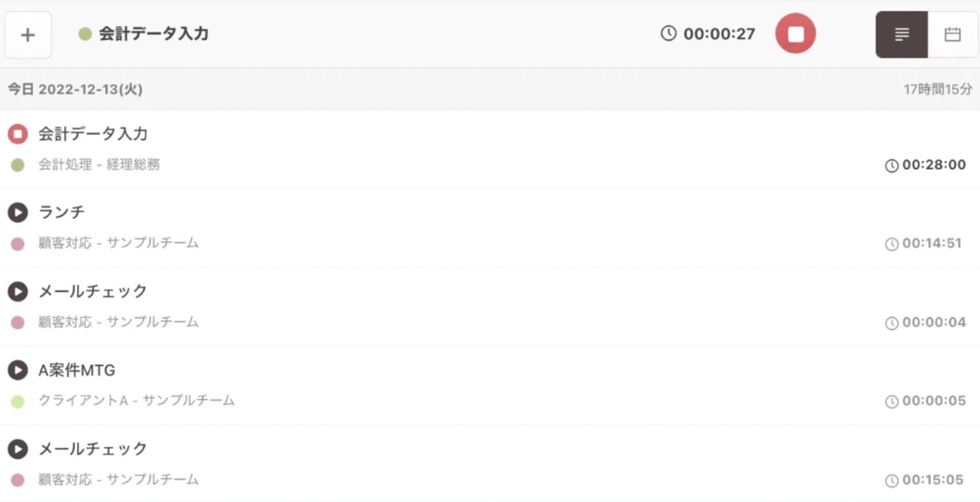Start timer for A案件MTG entry
Screen dimensions: 980x502
[x=17, y=370]
